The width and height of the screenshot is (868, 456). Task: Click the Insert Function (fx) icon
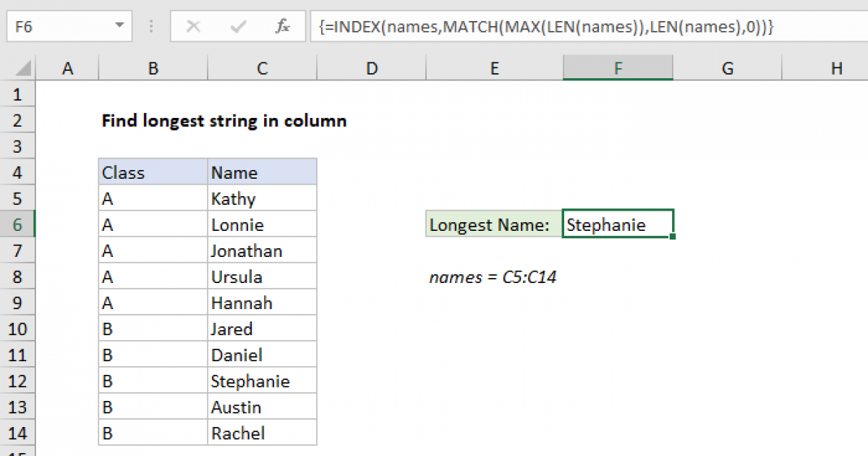click(x=283, y=26)
